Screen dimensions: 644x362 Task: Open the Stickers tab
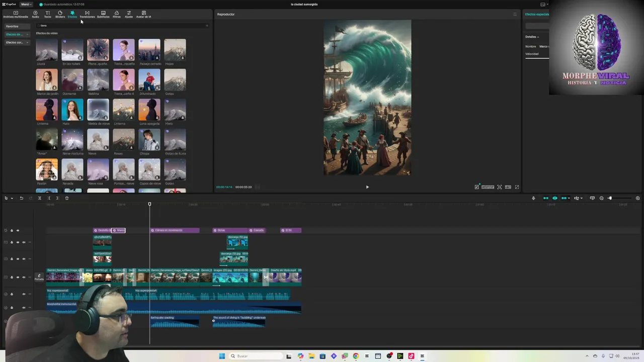click(x=60, y=14)
